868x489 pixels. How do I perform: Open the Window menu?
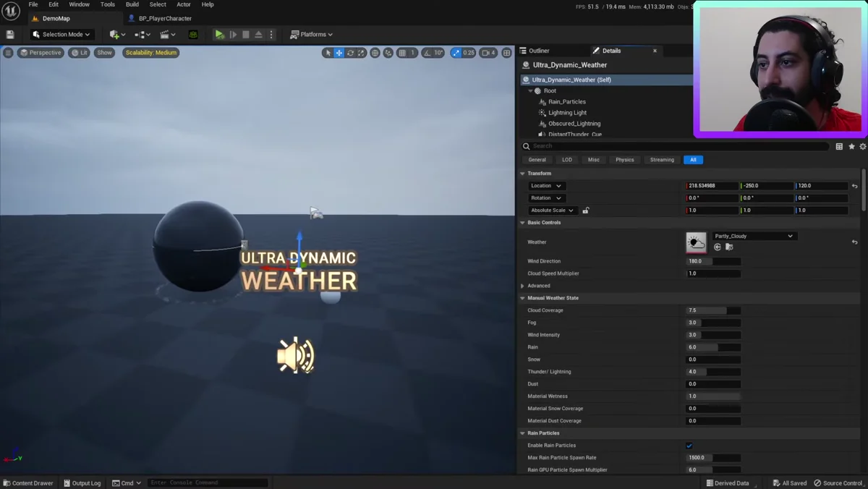80,4
